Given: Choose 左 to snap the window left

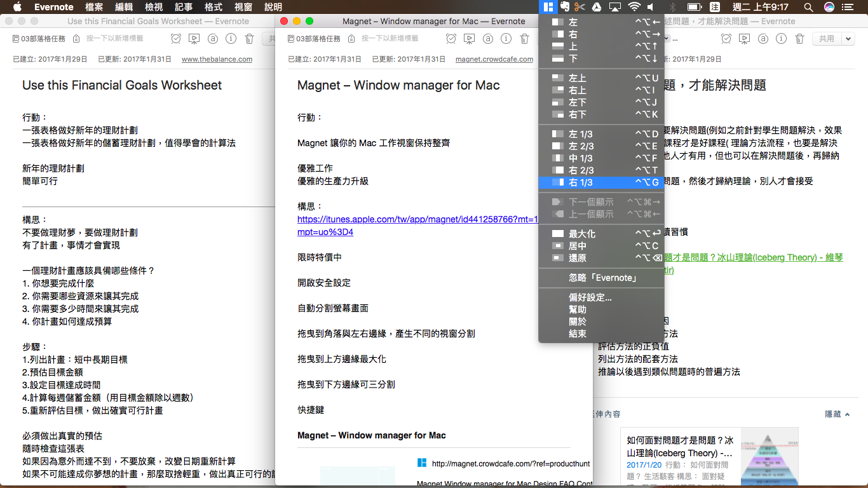Looking at the screenshot, I should click(x=601, y=22).
